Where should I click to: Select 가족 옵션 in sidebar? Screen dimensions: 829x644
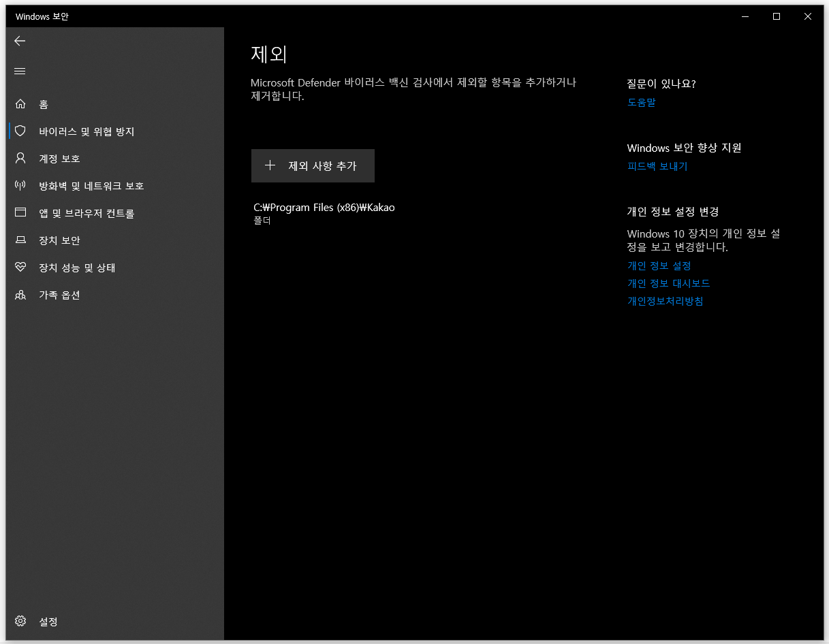[x=59, y=295]
